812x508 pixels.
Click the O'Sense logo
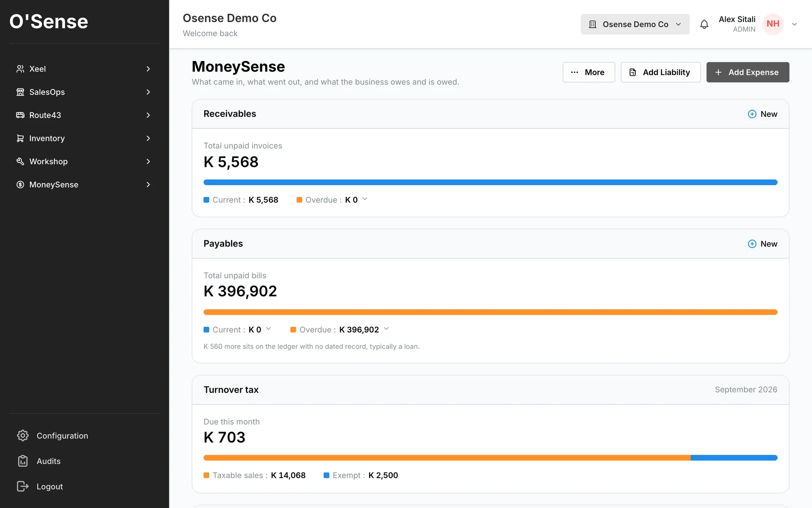[49, 22]
